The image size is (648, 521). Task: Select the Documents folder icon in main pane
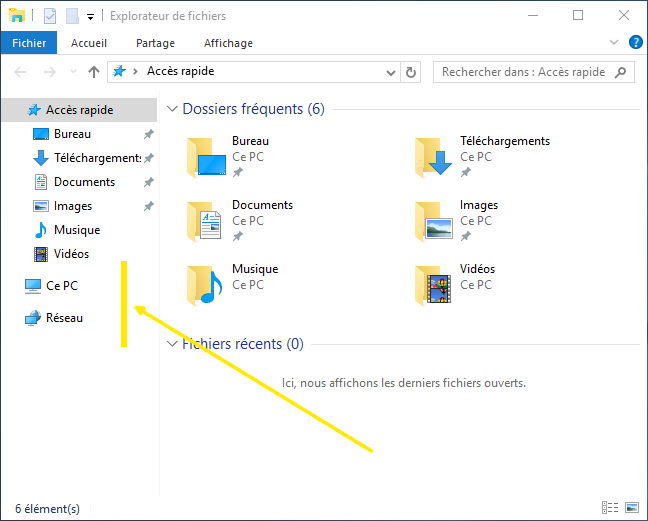pos(205,221)
